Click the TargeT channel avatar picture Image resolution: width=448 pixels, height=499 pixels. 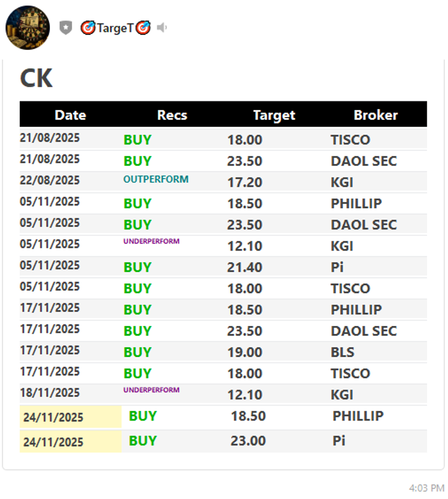coord(27,27)
